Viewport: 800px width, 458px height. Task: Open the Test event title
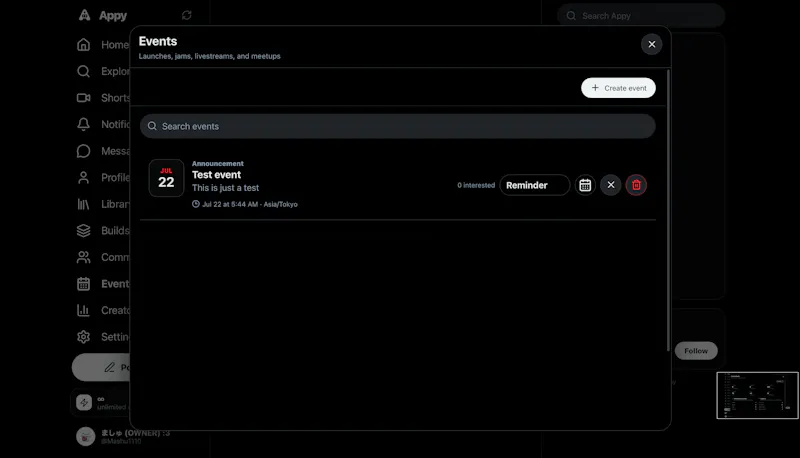coord(216,174)
